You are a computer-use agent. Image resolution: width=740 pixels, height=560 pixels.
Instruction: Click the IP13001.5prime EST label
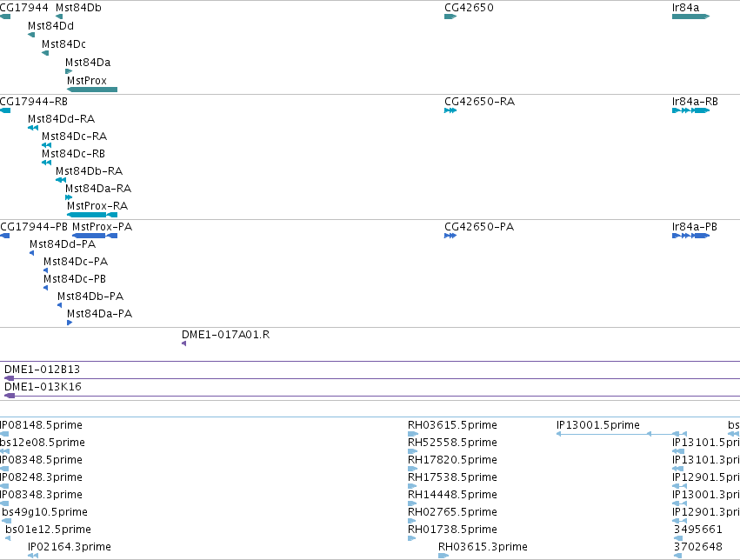pyautogui.click(x=598, y=425)
